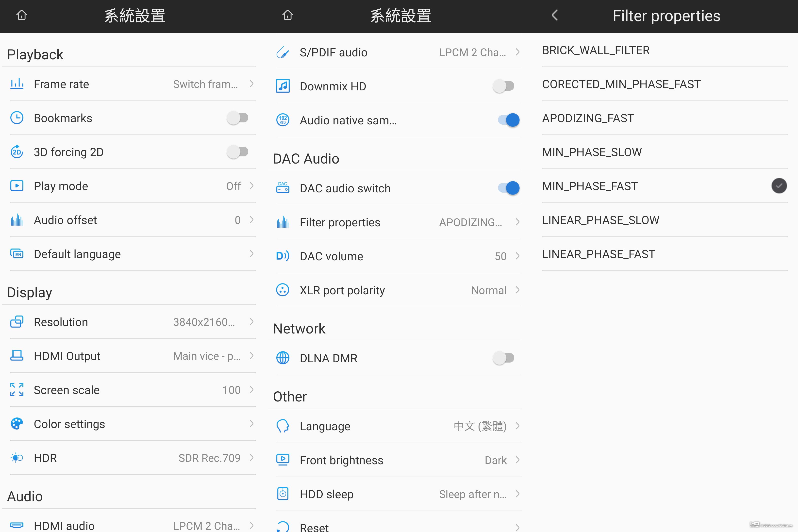Enable the Bookmarks switch

(237, 118)
